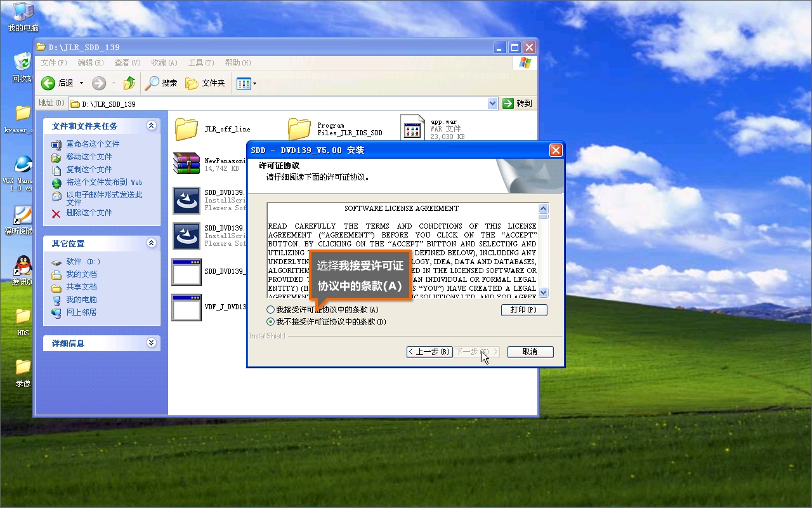Click 将这个文件发布到 Web link
The width and height of the screenshot is (812, 508).
tap(105, 182)
